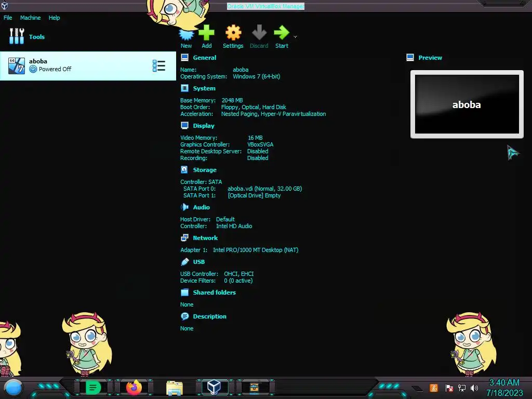Click the Display section heading
532x399 pixels.
pyautogui.click(x=204, y=126)
